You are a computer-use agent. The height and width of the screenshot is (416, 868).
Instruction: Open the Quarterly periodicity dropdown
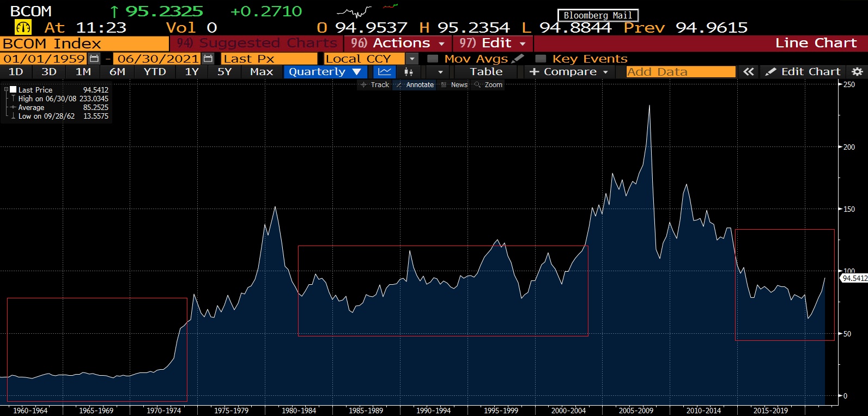pyautogui.click(x=325, y=72)
